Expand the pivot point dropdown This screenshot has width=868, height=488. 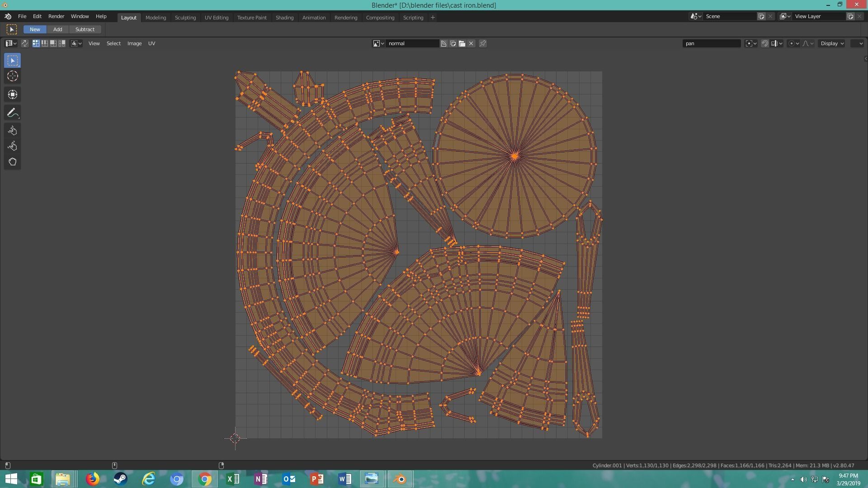coord(751,43)
